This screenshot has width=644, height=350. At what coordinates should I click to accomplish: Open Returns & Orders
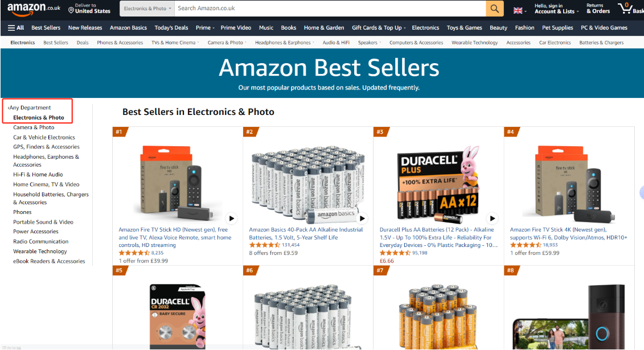(598, 9)
